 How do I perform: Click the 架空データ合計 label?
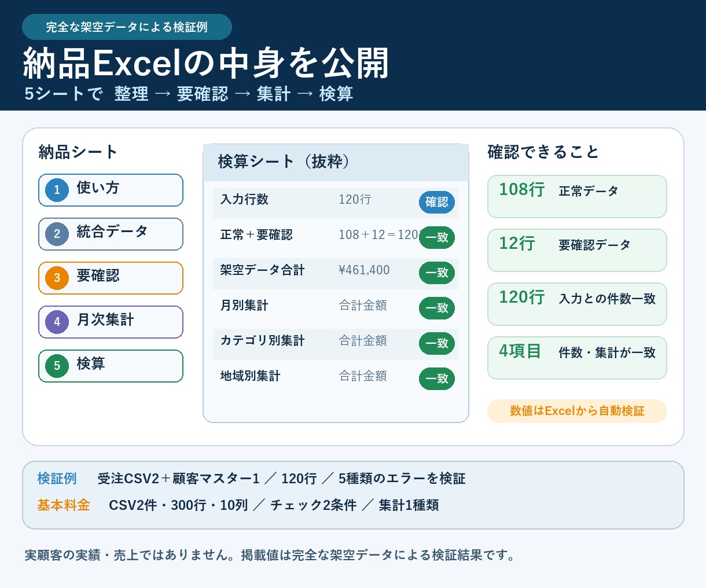[262, 270]
